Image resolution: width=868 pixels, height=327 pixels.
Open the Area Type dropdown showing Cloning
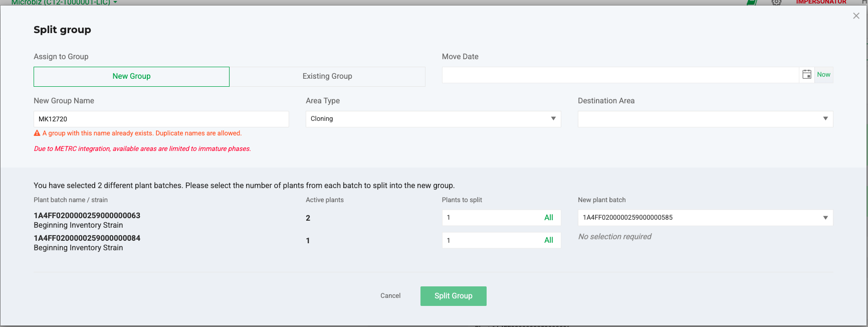coord(433,119)
